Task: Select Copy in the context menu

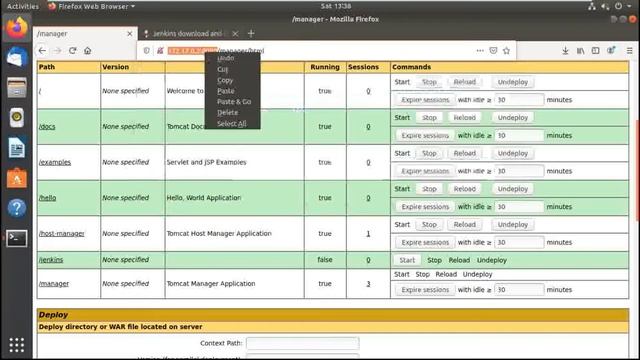Action: tap(225, 80)
